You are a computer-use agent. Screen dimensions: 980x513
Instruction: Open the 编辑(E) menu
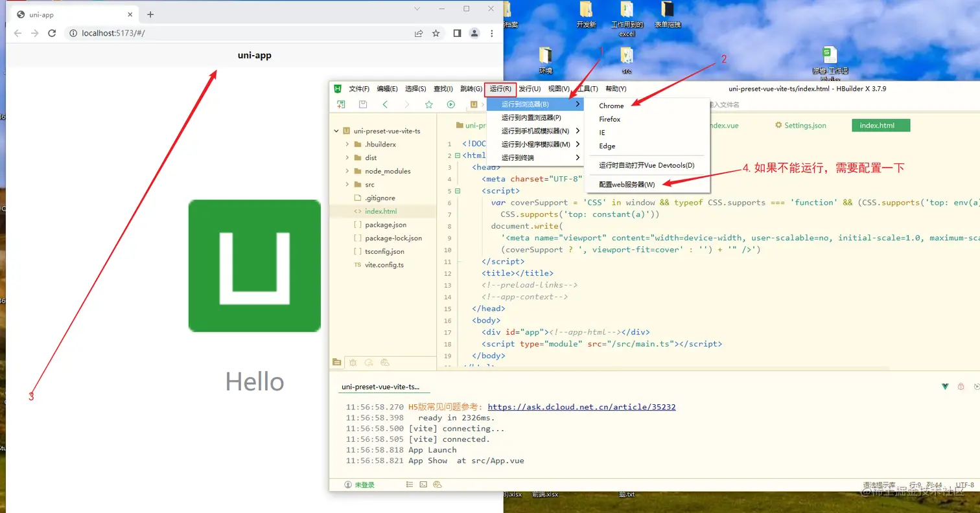(388, 89)
